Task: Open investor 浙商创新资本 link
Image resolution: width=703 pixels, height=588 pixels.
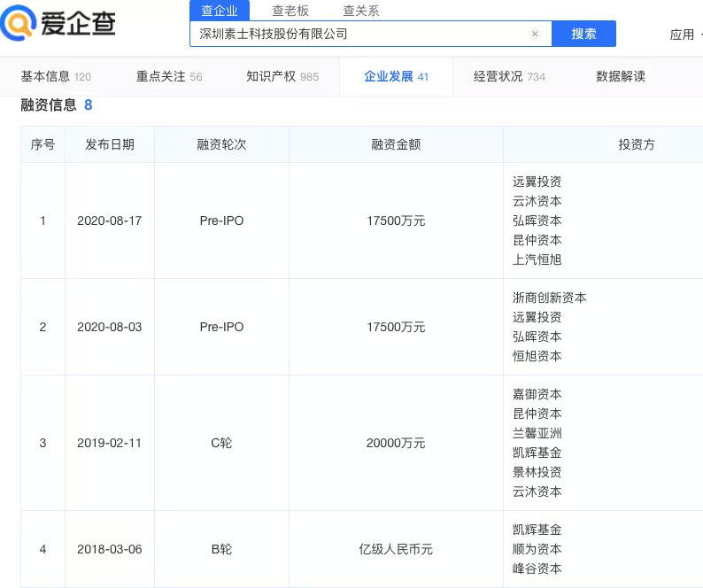Action: click(x=549, y=298)
